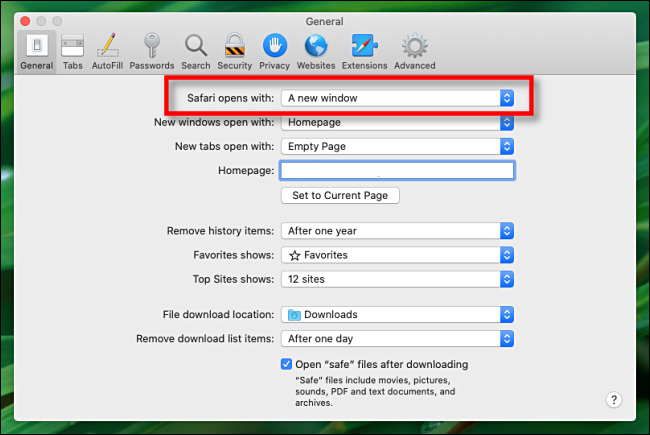Uncheck Open "safe" files after downloading

click(287, 364)
